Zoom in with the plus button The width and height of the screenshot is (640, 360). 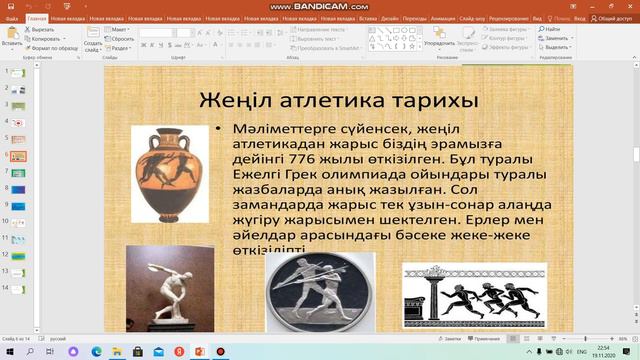pos(612,339)
